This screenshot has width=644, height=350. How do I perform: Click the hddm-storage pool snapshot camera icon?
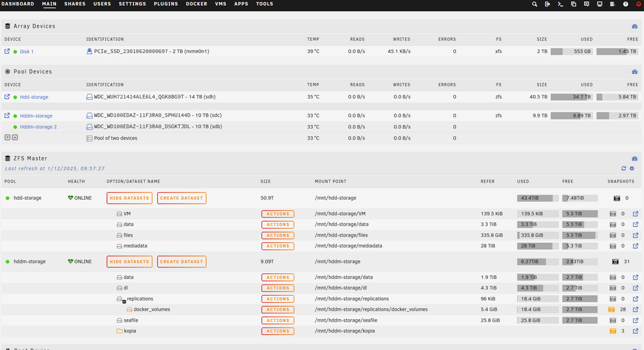(615, 262)
